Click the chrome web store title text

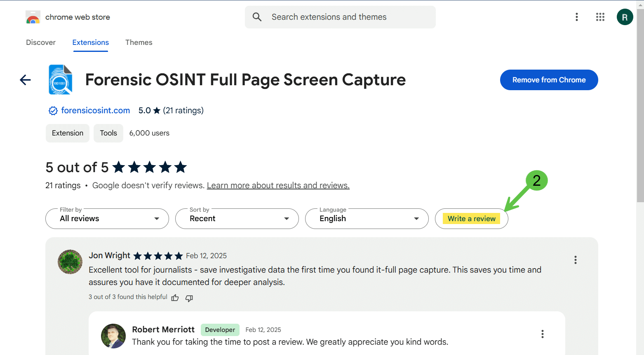click(78, 17)
